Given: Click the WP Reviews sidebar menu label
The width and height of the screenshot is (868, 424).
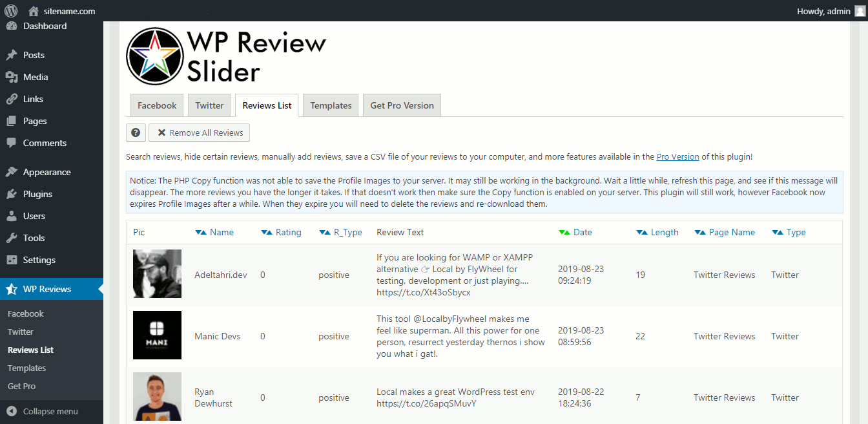Looking at the screenshot, I should click(x=47, y=289).
